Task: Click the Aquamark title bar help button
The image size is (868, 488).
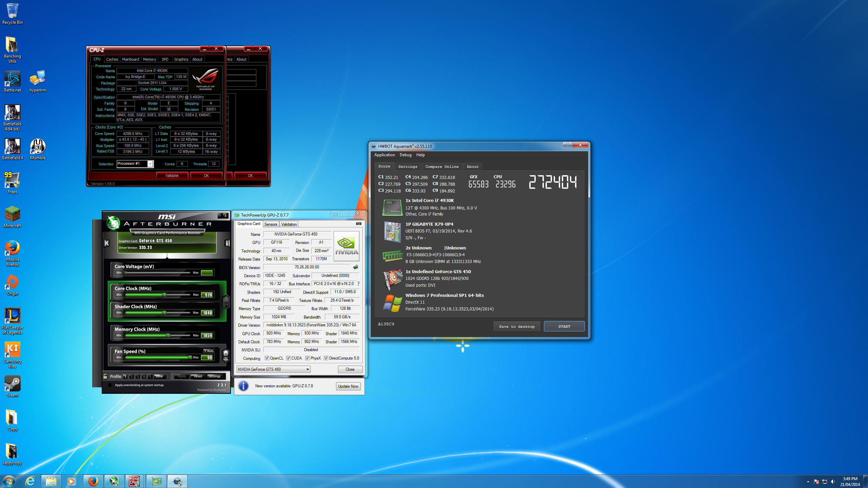Action: [567, 145]
